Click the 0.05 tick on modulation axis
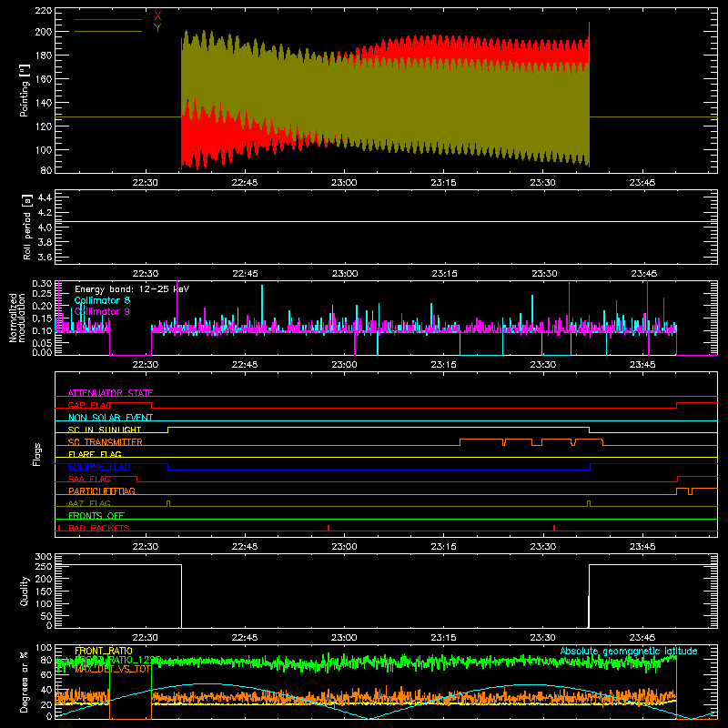Screen dimensions: 728x728 click(x=42, y=343)
